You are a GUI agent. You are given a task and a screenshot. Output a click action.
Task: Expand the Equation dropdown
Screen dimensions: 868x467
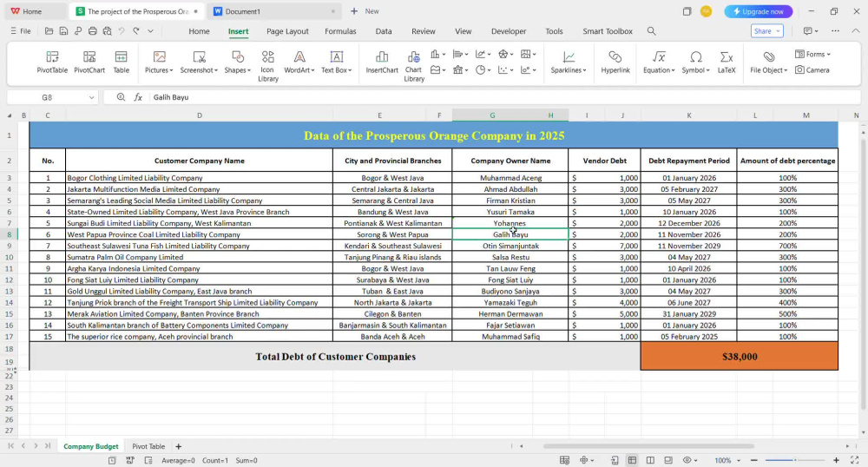659,62
